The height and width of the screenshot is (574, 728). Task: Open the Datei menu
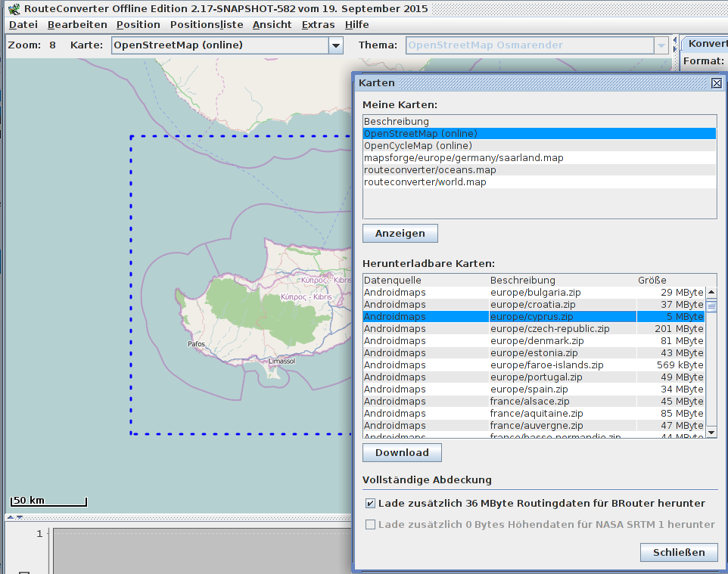pyautogui.click(x=23, y=24)
